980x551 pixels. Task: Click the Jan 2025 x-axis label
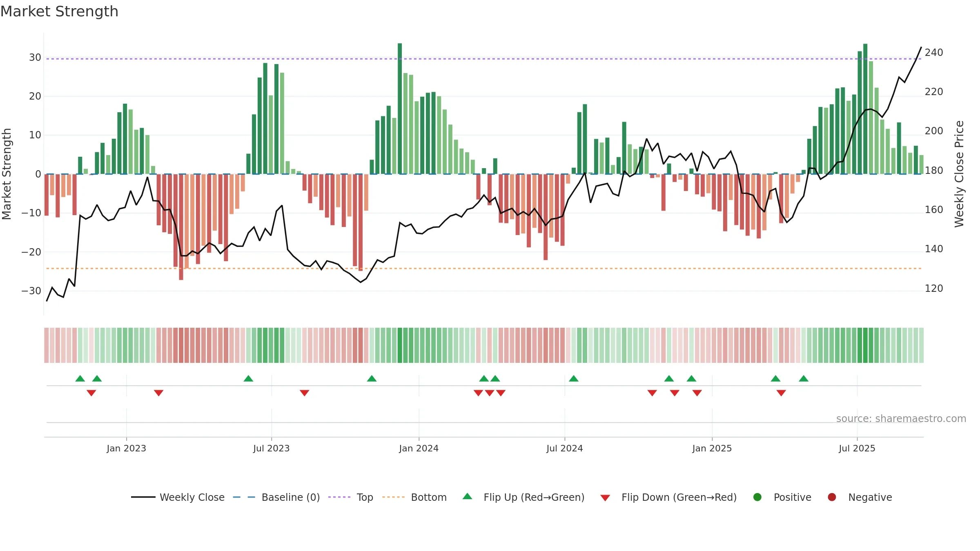pyautogui.click(x=712, y=448)
